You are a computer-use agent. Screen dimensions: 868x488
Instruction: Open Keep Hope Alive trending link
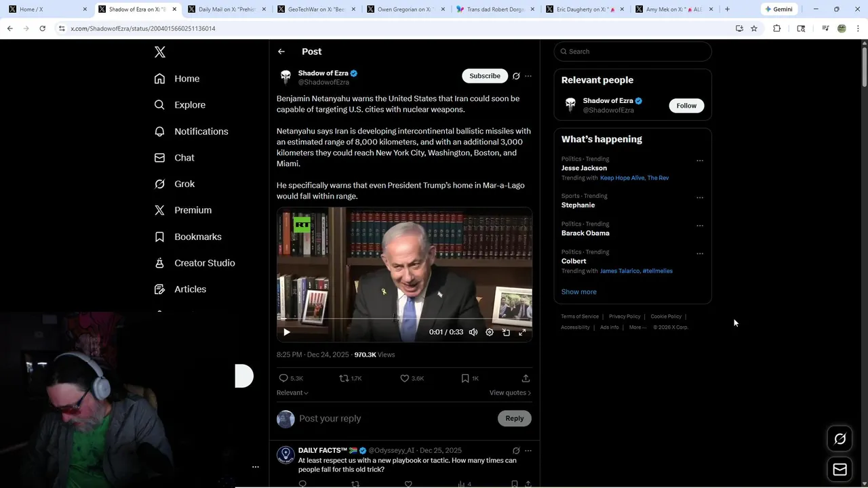click(x=622, y=178)
